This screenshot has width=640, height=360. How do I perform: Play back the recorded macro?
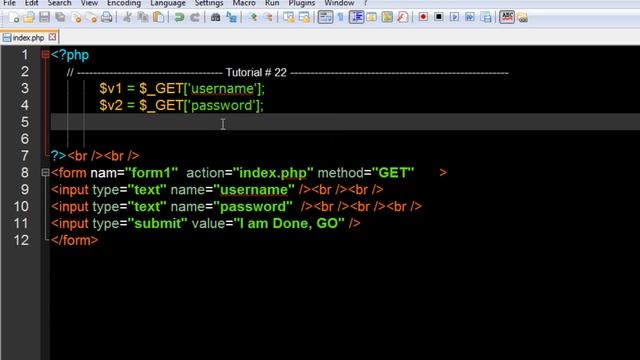(454, 18)
